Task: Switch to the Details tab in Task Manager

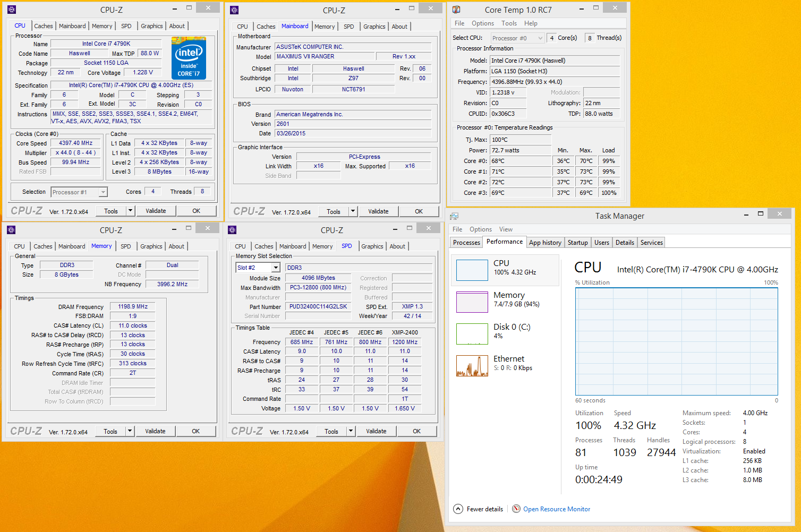Action: pyautogui.click(x=625, y=243)
